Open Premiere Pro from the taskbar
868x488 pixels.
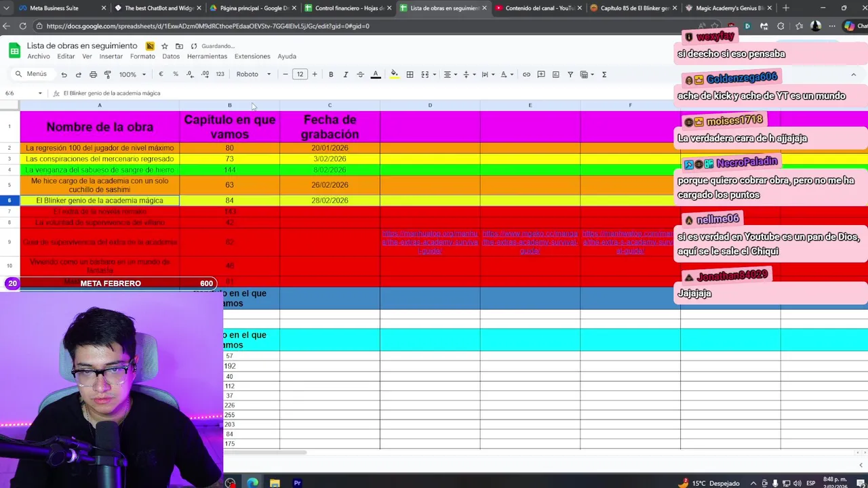click(297, 483)
